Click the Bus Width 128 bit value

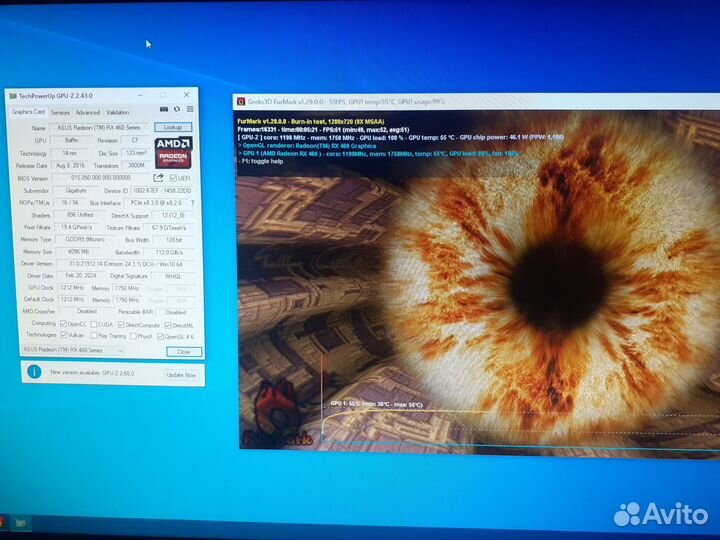click(x=174, y=240)
